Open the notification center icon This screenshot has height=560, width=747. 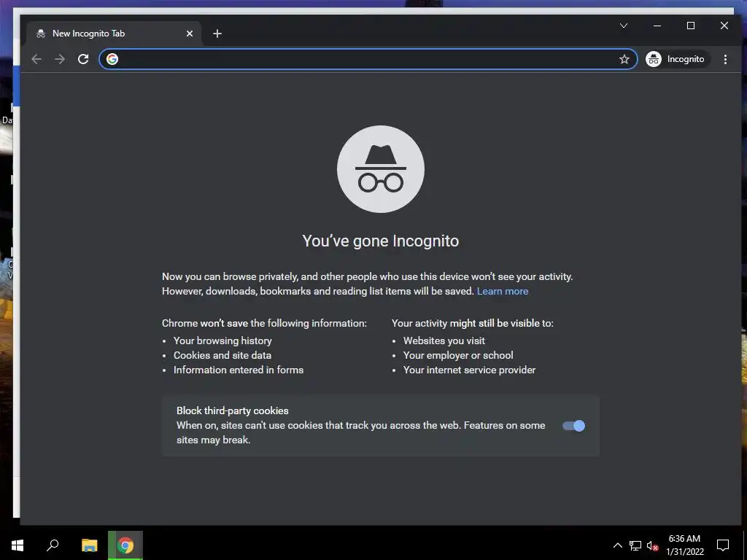pyautogui.click(x=723, y=545)
